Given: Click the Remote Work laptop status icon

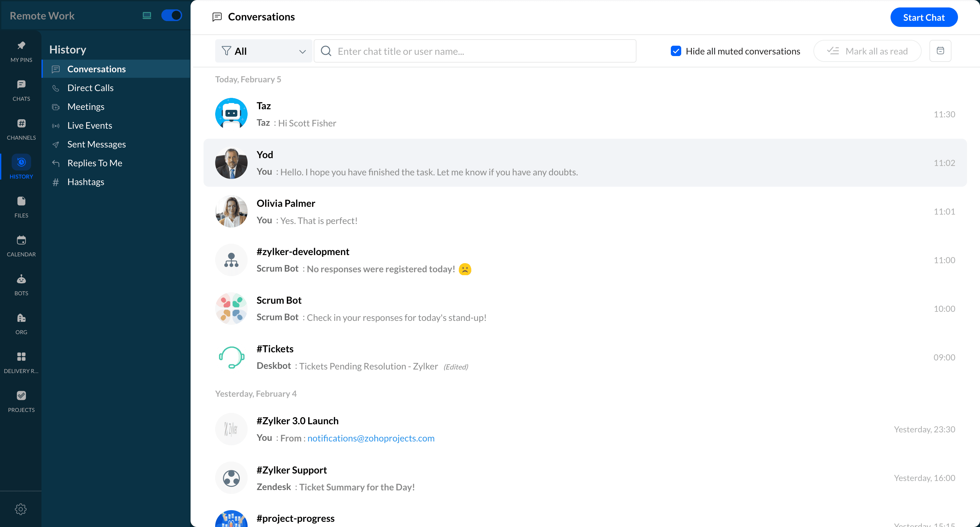Looking at the screenshot, I should [147, 15].
